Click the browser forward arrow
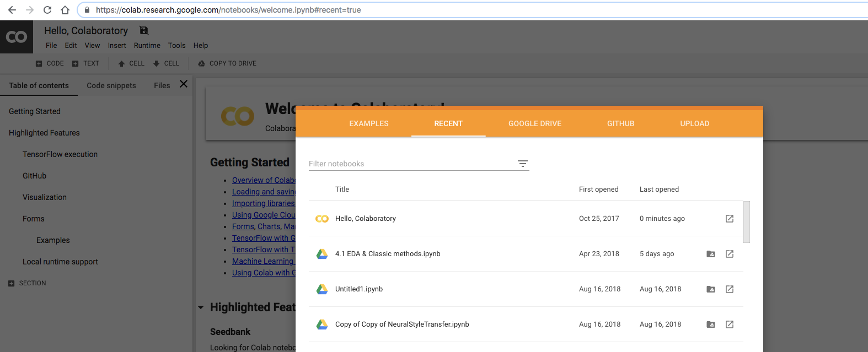The image size is (868, 352). click(x=30, y=10)
